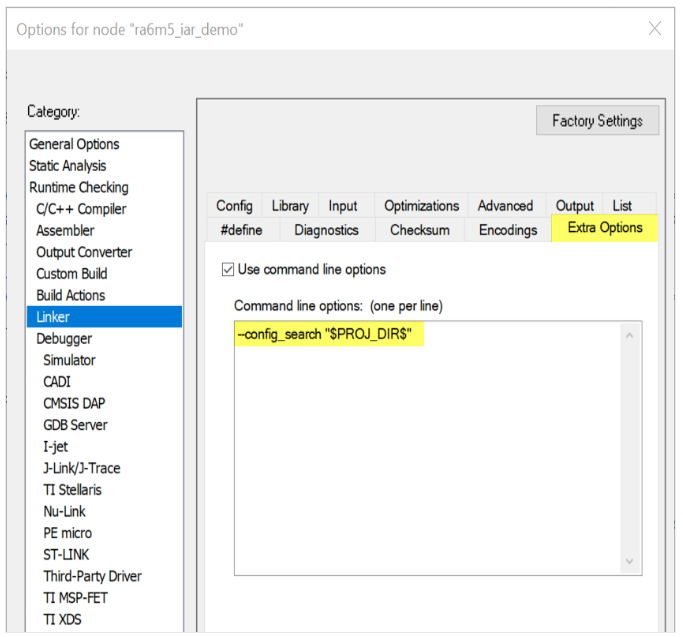Select I-jet driver entry
The height and width of the screenshot is (637, 683).
(55, 447)
